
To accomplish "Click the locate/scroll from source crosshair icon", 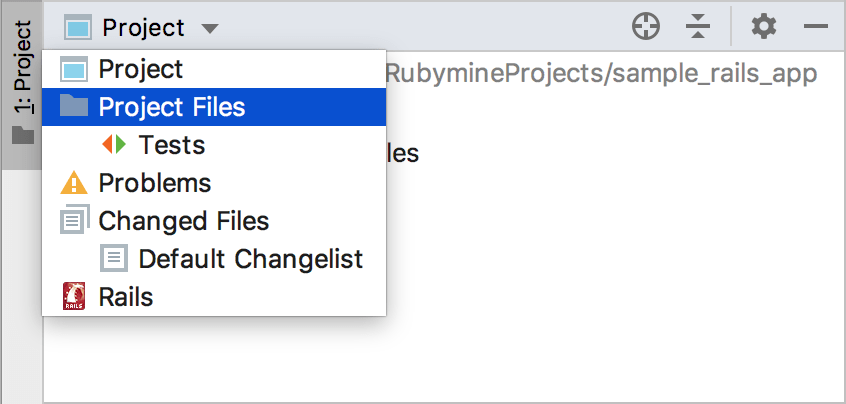I will (646, 26).
